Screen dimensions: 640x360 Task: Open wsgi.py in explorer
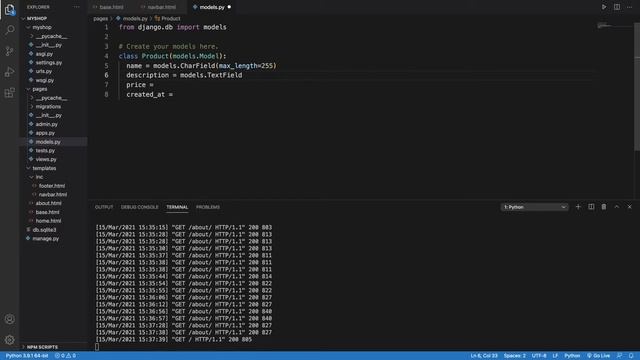(44, 80)
